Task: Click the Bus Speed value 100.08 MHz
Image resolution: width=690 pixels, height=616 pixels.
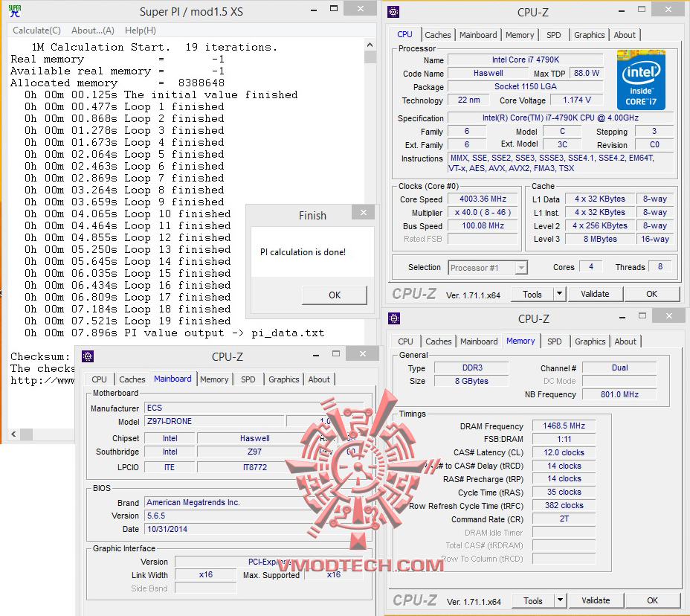Action: (x=483, y=225)
